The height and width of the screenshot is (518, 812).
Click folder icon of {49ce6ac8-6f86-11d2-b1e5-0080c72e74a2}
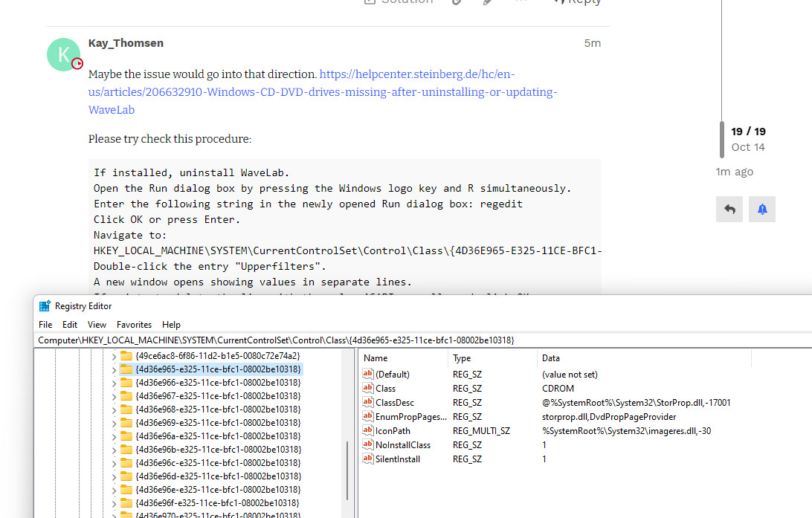point(126,355)
